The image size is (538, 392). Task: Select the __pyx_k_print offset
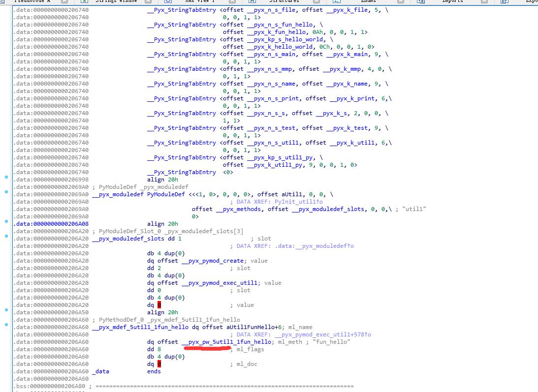click(352, 98)
